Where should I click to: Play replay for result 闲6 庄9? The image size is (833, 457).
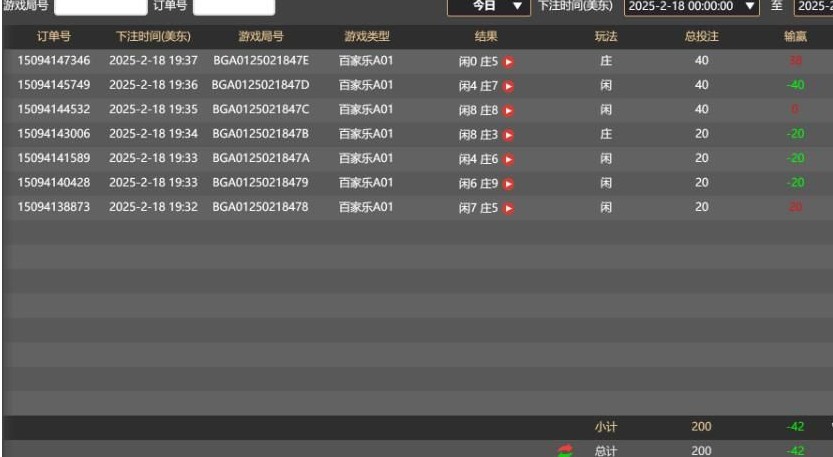tap(508, 184)
